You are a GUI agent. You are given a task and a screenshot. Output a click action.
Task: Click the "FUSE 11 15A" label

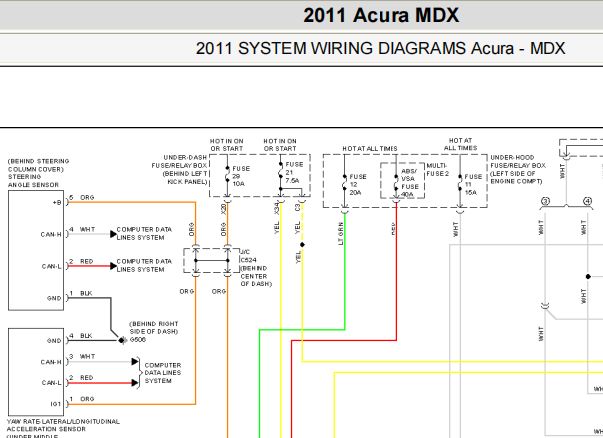pos(473,184)
